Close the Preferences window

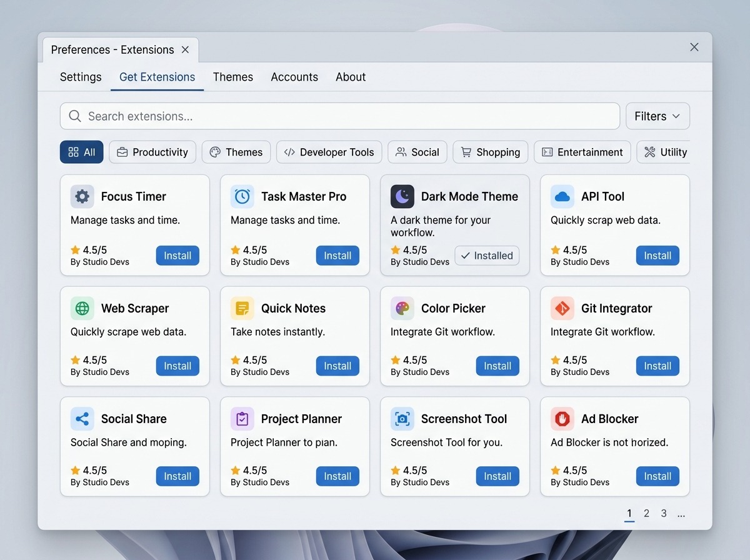694,47
